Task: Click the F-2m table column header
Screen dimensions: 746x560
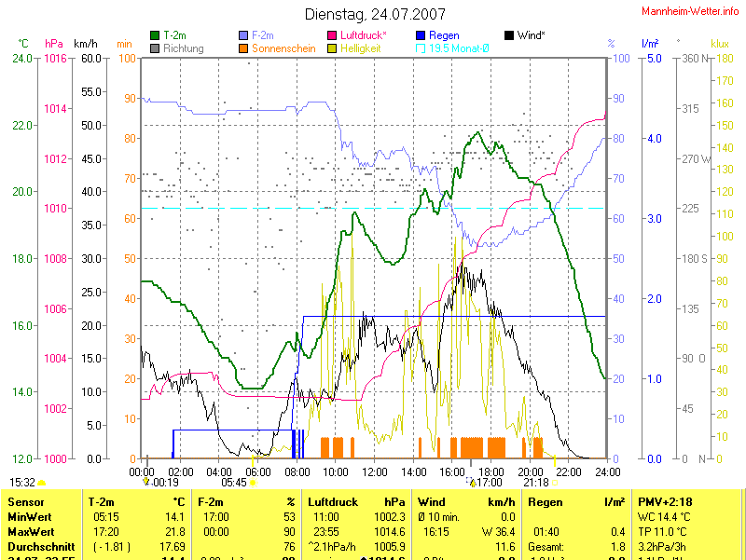Action: click(x=211, y=502)
